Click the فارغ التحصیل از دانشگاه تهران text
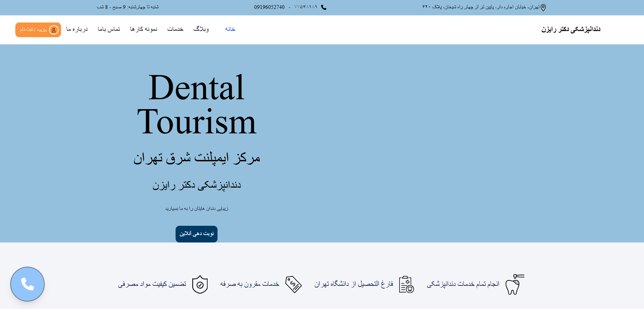Viewport: 644px width, 309px height. pyautogui.click(x=354, y=284)
